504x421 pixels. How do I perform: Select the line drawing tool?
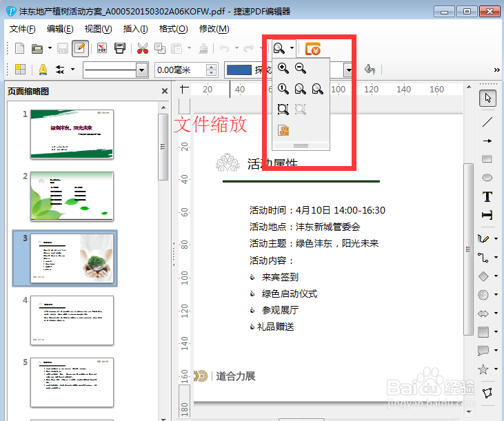click(x=487, y=122)
